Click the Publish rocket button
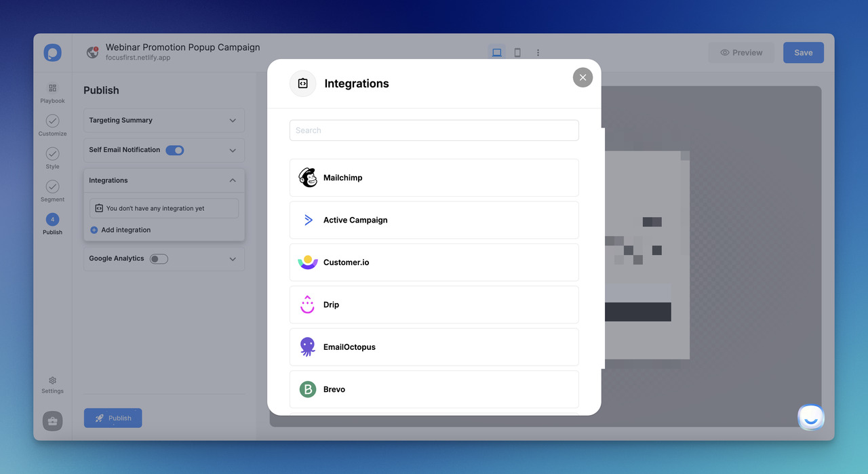 (x=113, y=418)
